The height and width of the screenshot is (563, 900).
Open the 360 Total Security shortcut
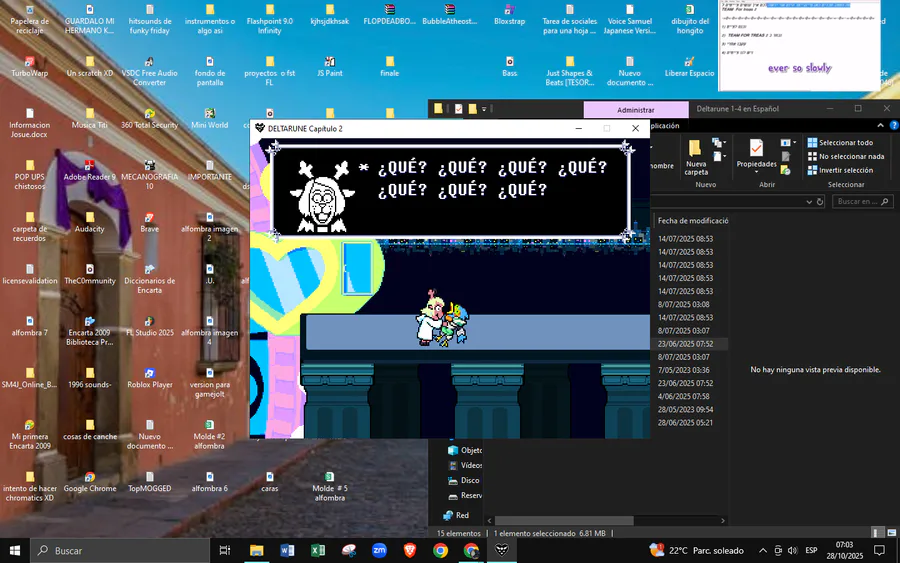pos(149,118)
